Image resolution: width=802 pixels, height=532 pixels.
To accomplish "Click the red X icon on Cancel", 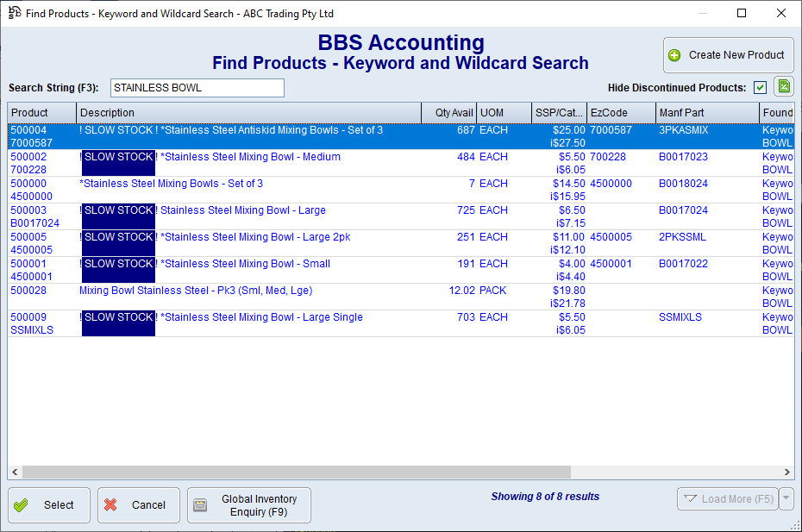I will tap(110, 505).
